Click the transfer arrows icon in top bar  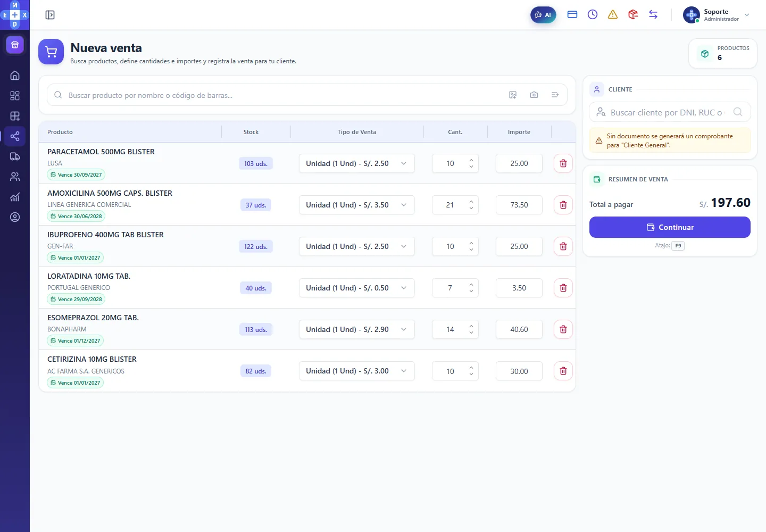click(x=653, y=15)
